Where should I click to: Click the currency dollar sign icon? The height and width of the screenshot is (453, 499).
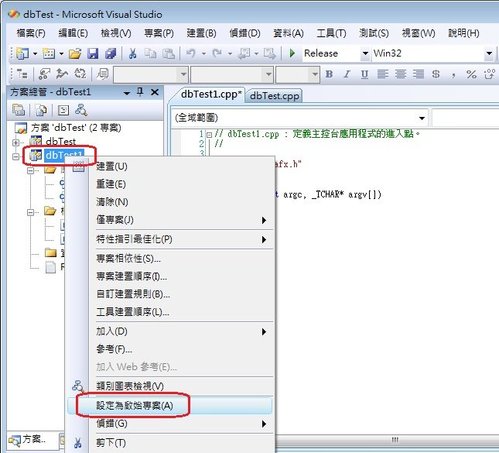436,74
